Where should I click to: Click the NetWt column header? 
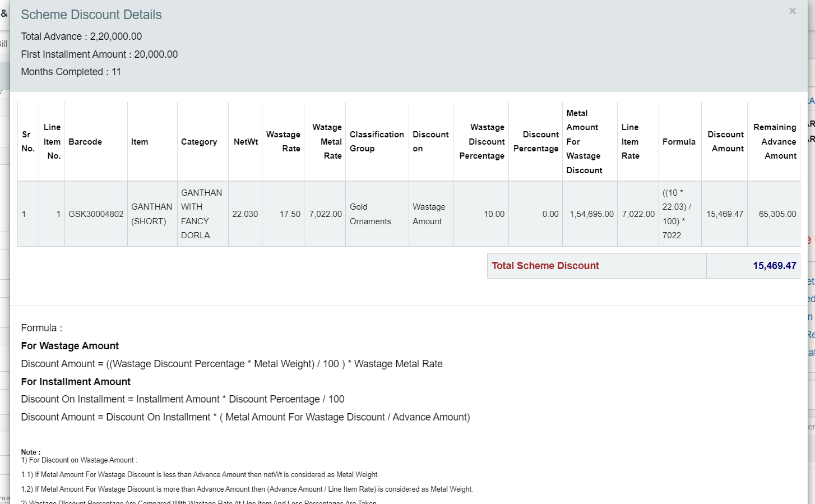[246, 142]
